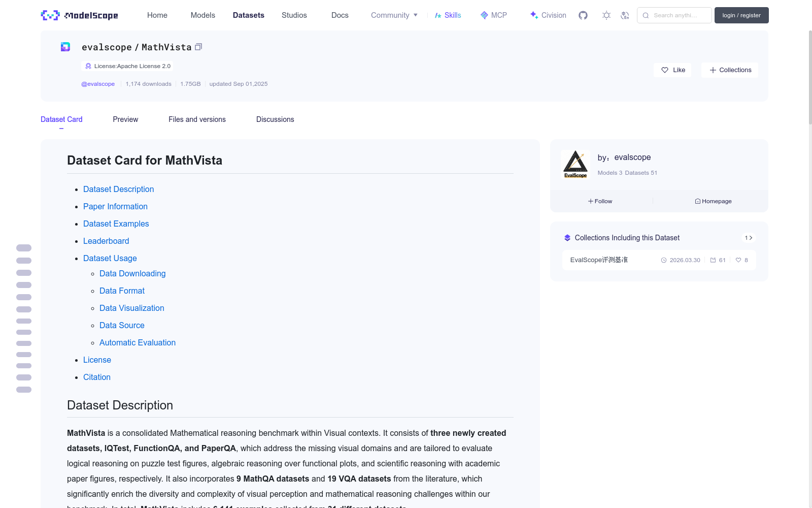Image resolution: width=812 pixels, height=508 pixels.
Task: Click the Collections Including this Dataset layers icon
Action: click(567, 238)
